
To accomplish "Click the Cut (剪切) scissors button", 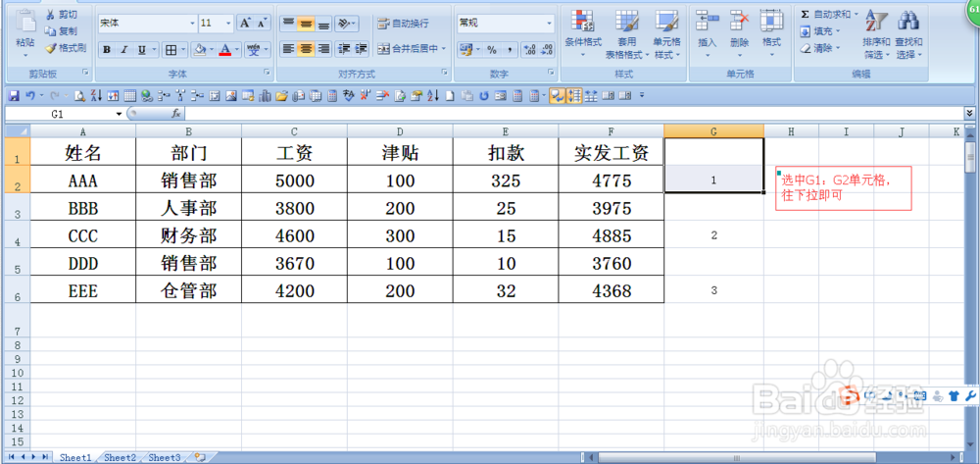I will pyautogui.click(x=61, y=15).
